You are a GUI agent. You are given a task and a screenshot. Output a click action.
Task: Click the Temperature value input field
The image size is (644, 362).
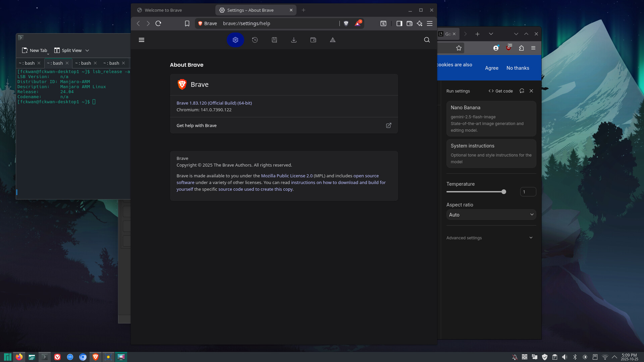tap(528, 192)
